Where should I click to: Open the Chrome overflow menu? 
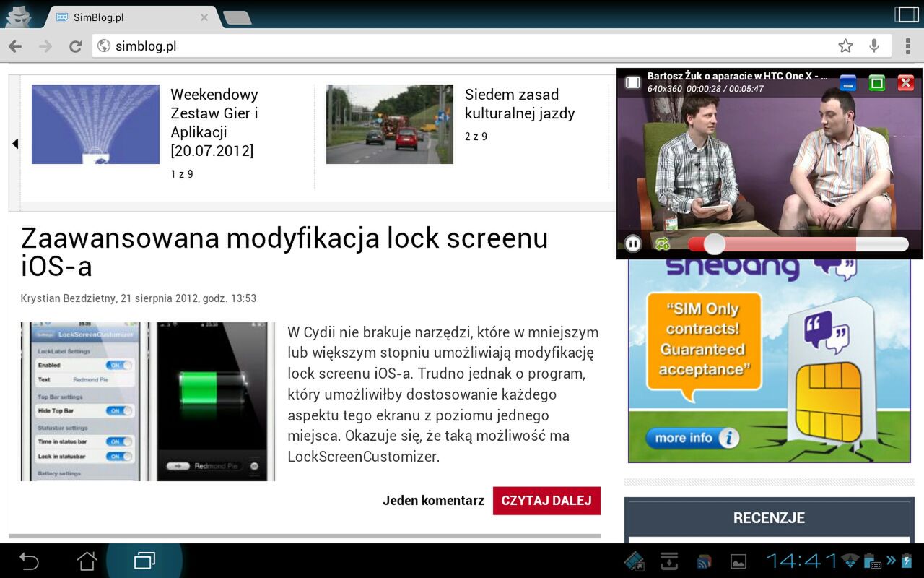coord(908,46)
